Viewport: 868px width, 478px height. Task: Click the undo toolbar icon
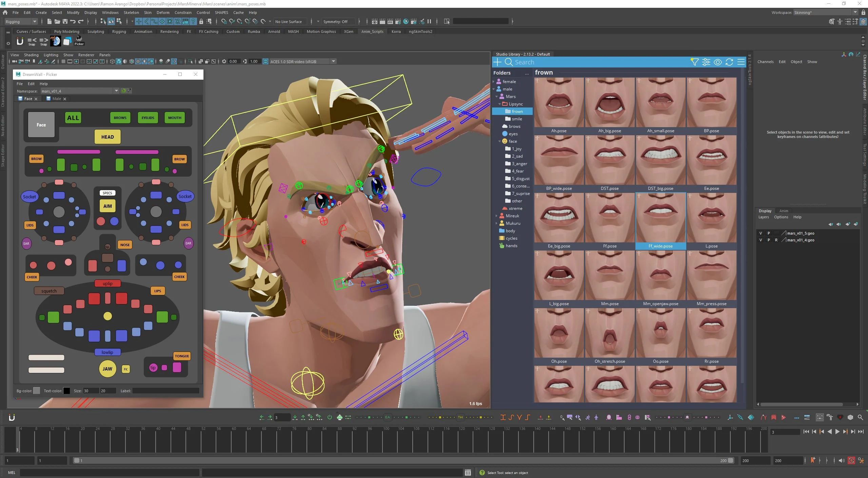pyautogui.click(x=73, y=21)
